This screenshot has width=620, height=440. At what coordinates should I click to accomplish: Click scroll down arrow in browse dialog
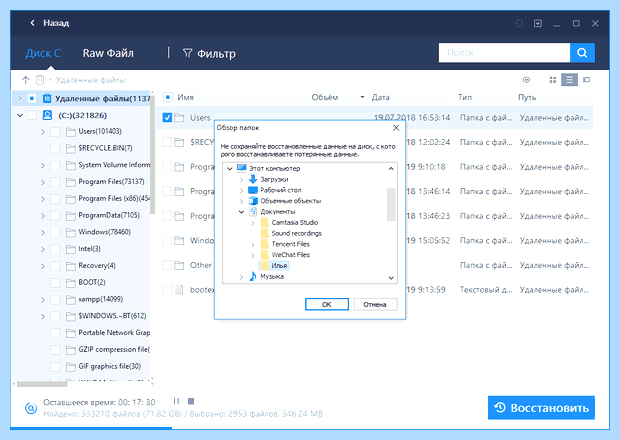pyautogui.click(x=391, y=278)
